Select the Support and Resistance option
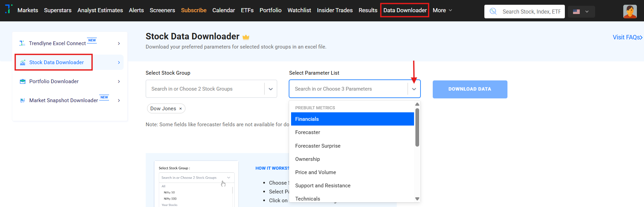 353,186
